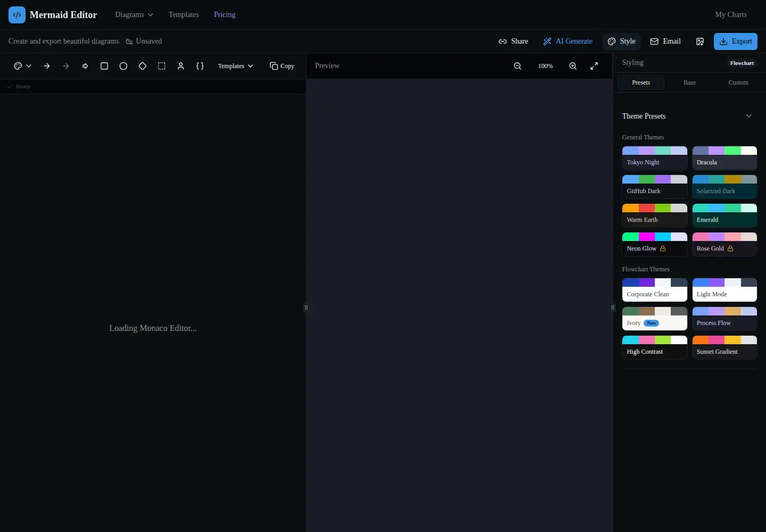Insert a solid arrow connector

click(47, 66)
